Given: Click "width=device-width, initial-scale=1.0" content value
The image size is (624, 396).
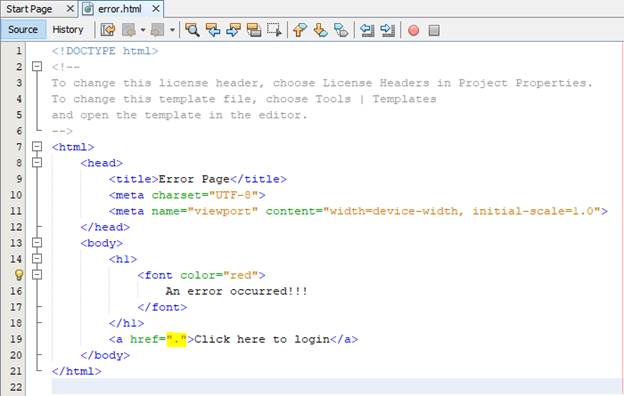Looking at the screenshot, I should (x=462, y=211).
